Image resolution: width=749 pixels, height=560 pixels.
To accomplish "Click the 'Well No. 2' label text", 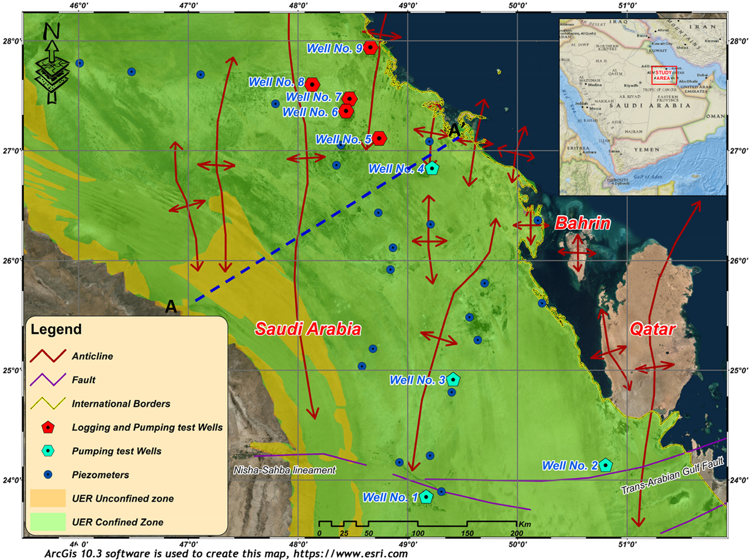I will point(569,465).
